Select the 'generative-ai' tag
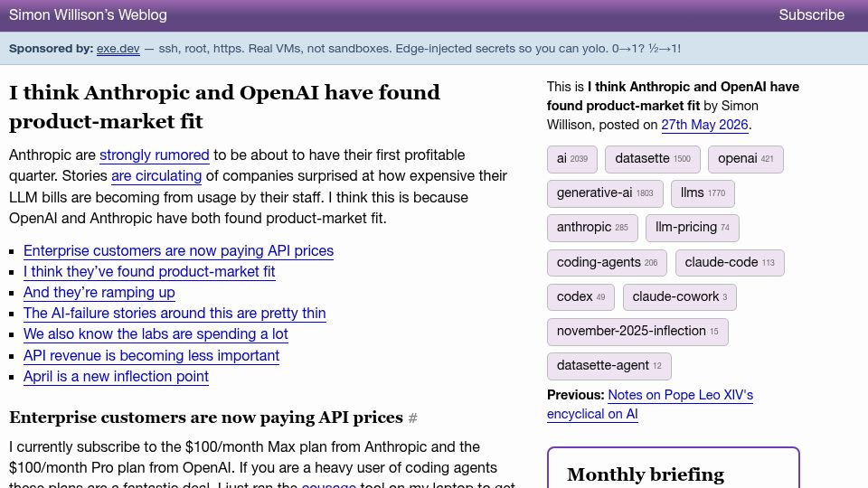868x488 pixels. coord(605,193)
